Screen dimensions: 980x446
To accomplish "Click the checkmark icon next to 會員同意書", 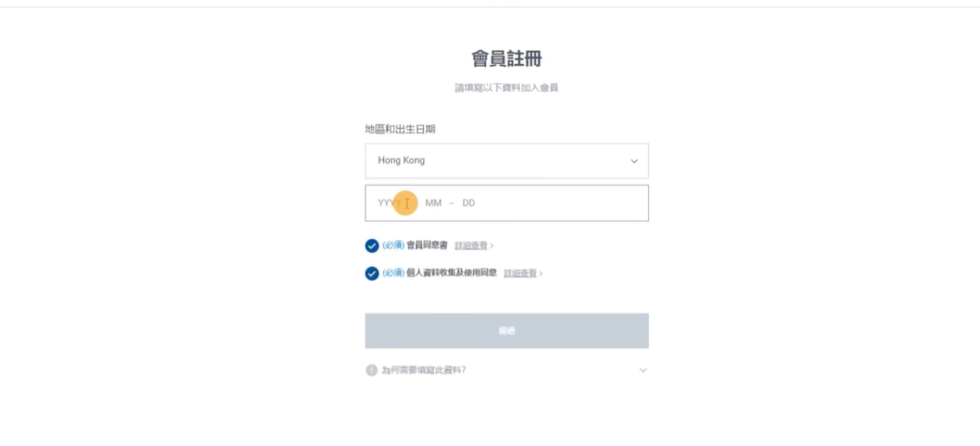I will 372,245.
